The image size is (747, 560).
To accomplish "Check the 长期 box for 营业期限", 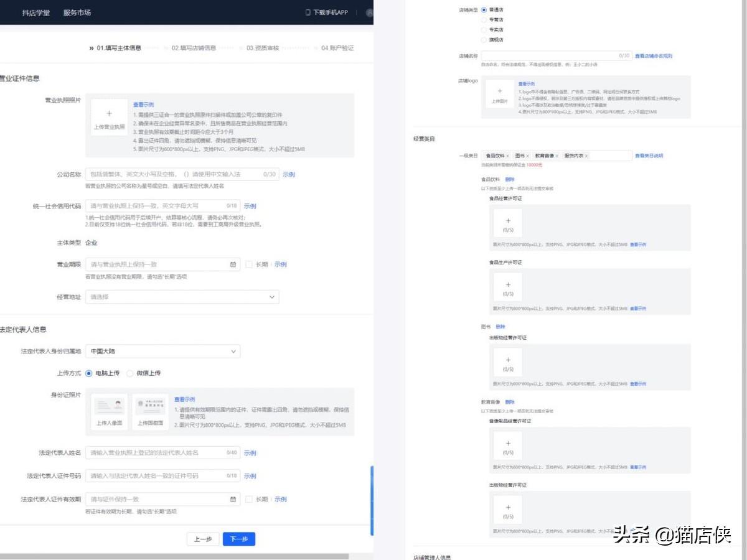I will (x=249, y=264).
